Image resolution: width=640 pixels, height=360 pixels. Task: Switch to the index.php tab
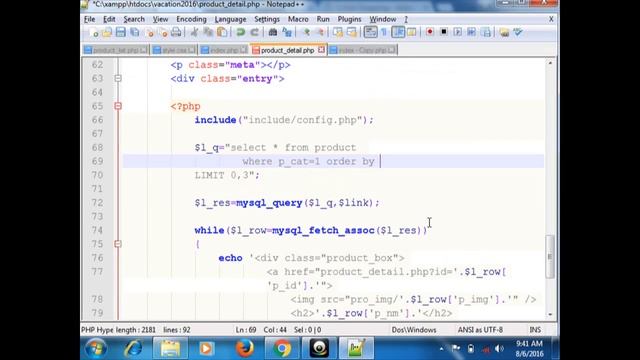[x=224, y=50]
